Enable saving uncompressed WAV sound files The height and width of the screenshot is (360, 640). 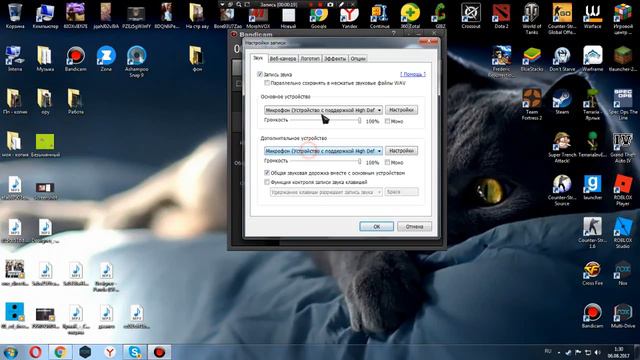click(x=267, y=83)
